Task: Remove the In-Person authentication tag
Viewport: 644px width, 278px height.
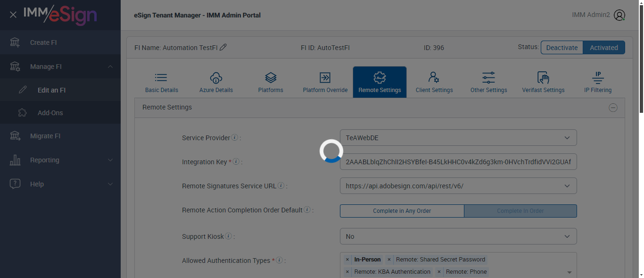Action: tap(347, 260)
